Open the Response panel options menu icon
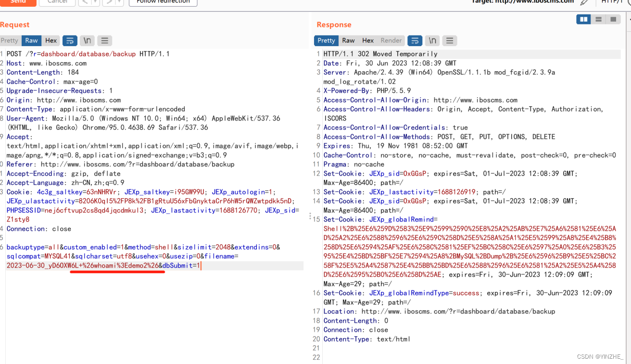 pyautogui.click(x=450, y=40)
